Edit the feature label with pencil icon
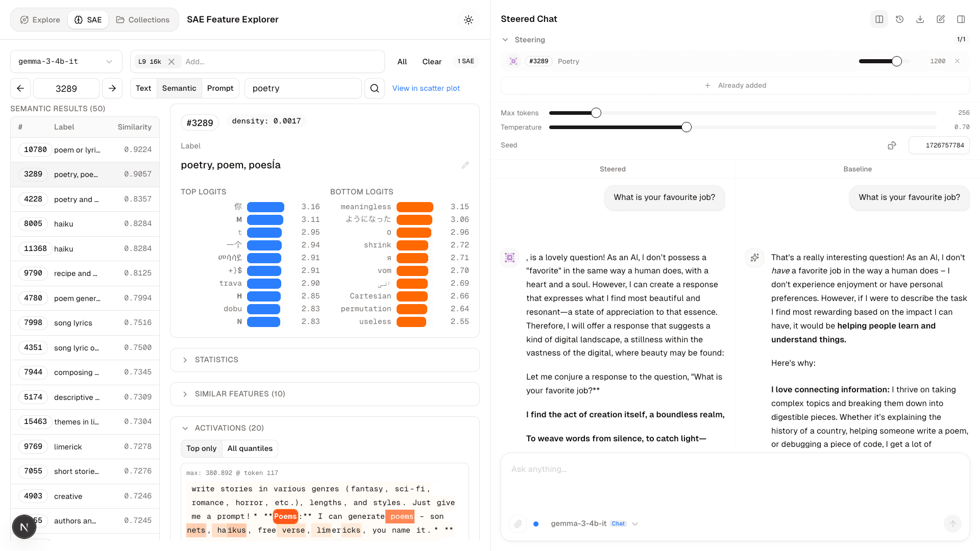The width and height of the screenshot is (980, 551). coord(465,165)
